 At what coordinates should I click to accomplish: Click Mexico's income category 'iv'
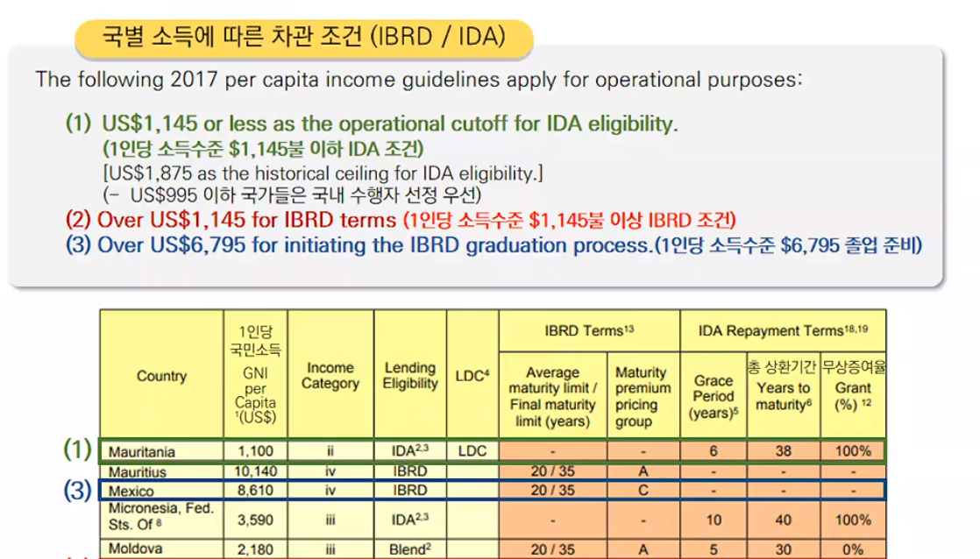330,491
